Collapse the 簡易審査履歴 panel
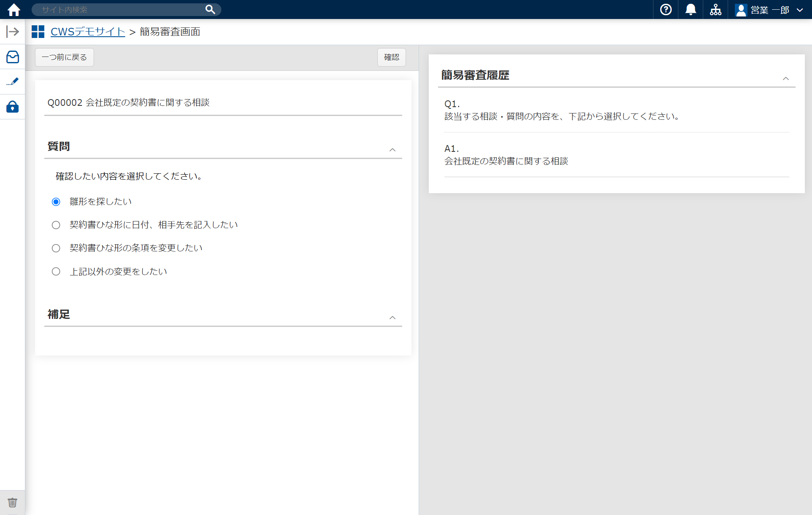The image size is (812, 515). pyautogui.click(x=785, y=78)
